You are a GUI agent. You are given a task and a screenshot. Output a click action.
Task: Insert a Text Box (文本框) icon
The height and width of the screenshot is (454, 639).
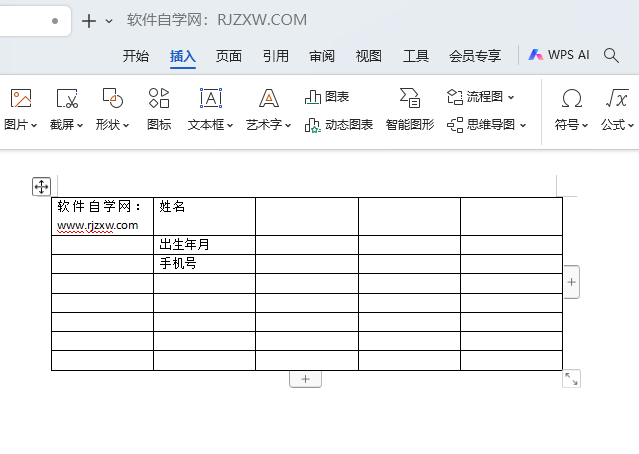coord(211,98)
